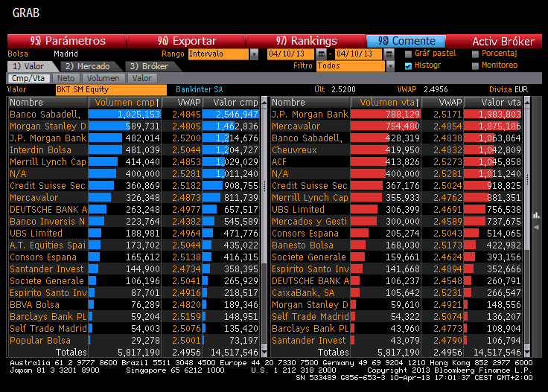The width and height of the screenshot is (548, 392).
Task: Select UBS Limited in sell table
Action: tap(397, 210)
